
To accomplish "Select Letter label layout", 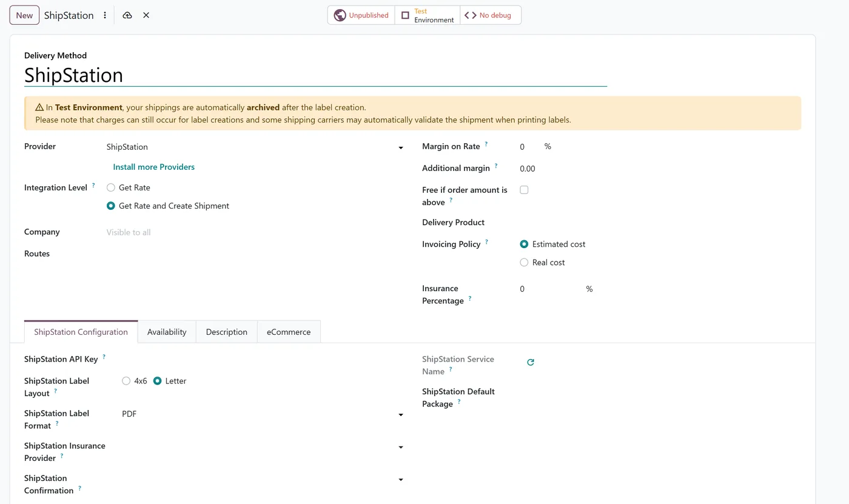I will (158, 381).
